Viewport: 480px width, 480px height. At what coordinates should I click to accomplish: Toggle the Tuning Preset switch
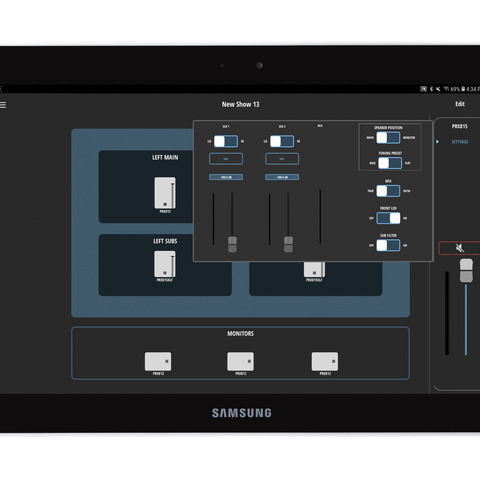390,163
